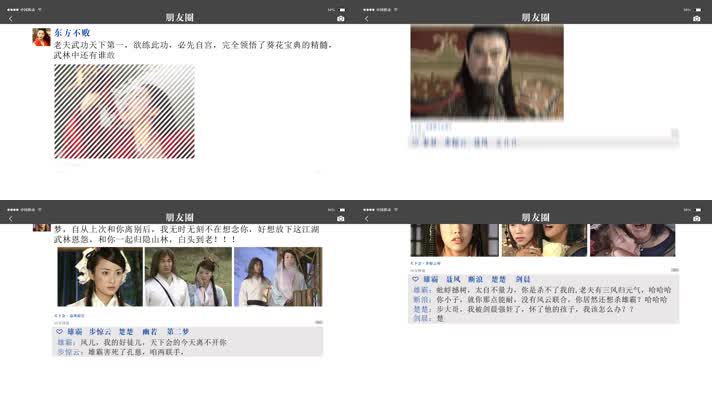Tap back arrow in the 东方不败 post panel
The width and height of the screenshot is (712, 400).
pyautogui.click(x=11, y=19)
